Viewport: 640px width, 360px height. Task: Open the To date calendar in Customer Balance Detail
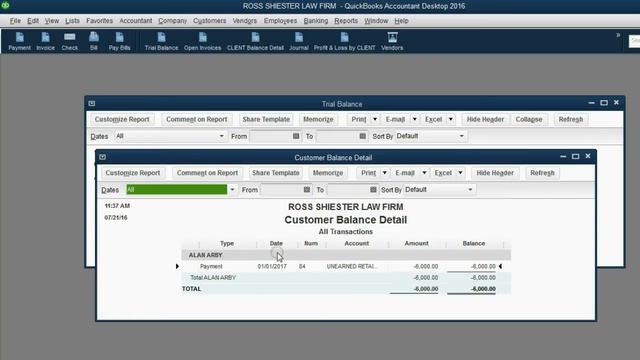coord(373,189)
